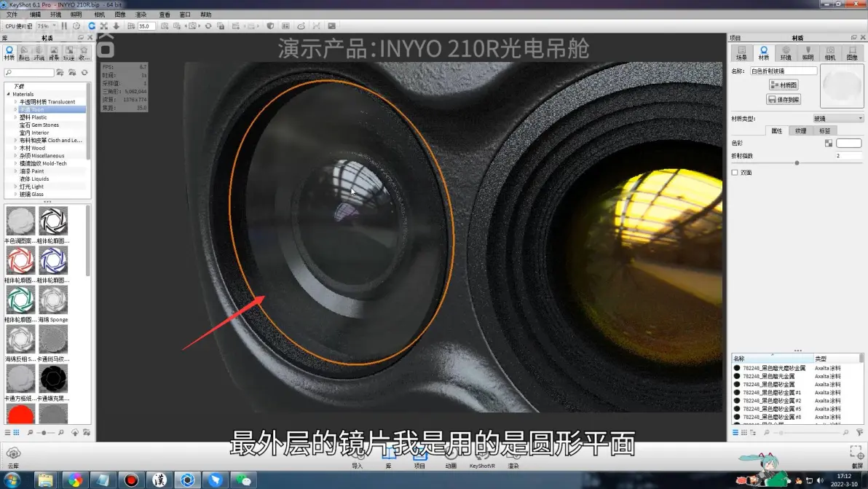Open the Backplates library tab icon
This screenshot has height=489, width=868.
click(54, 52)
